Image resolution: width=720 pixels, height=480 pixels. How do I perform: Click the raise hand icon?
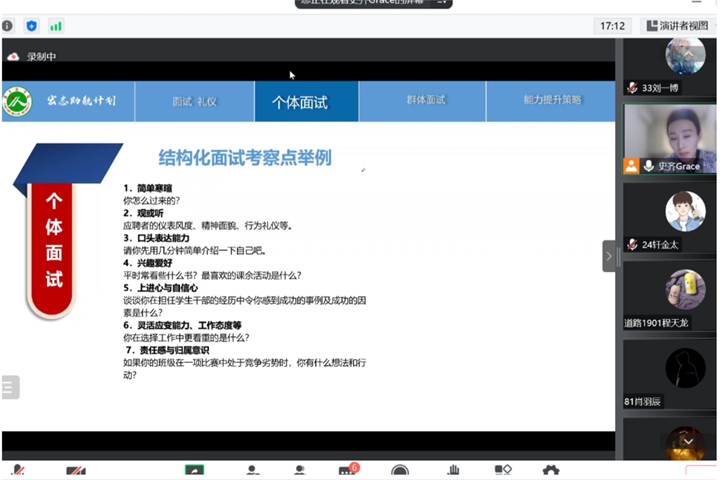pyautogui.click(x=452, y=471)
